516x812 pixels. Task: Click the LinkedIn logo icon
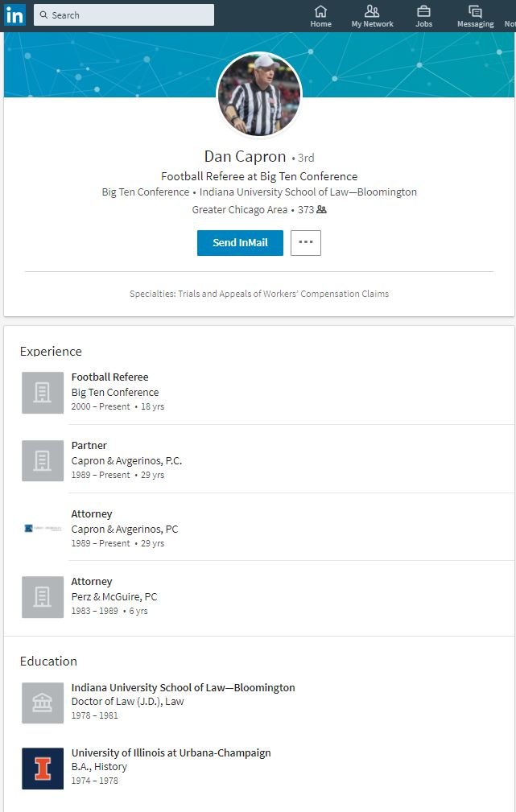coord(14,14)
